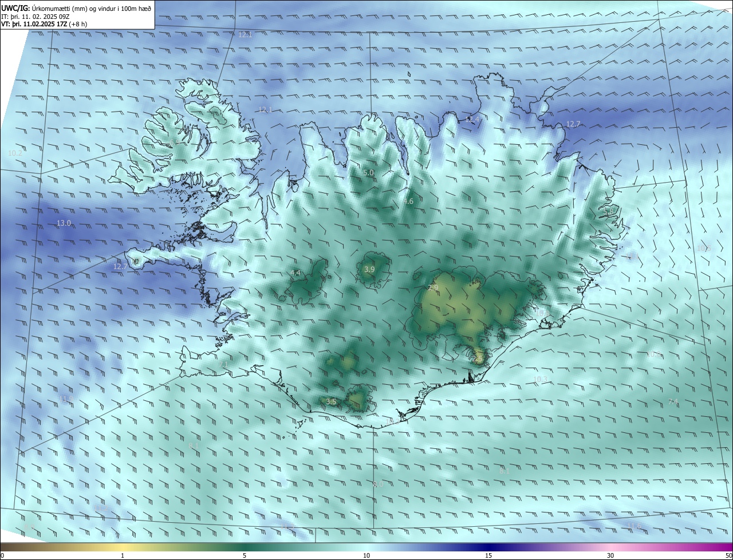Viewport: 733px width, 560px height.
Task: Click the 8.0 value south of Iceland
Action: coord(378,484)
